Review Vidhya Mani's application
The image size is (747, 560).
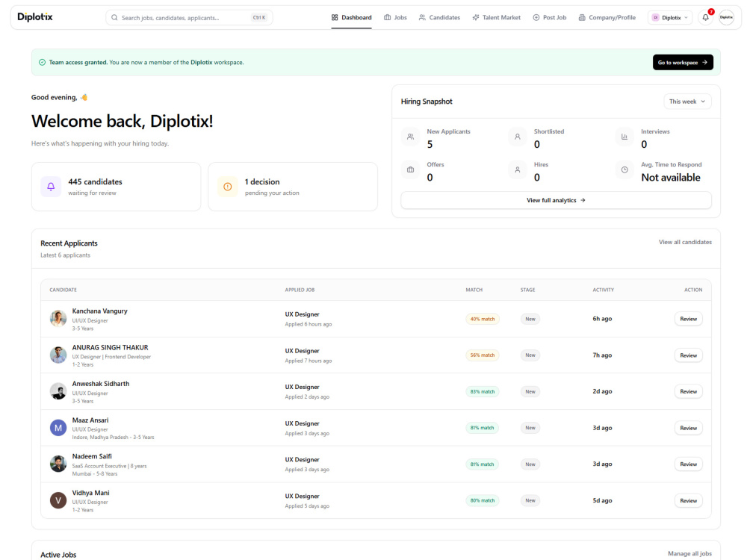coord(689,501)
